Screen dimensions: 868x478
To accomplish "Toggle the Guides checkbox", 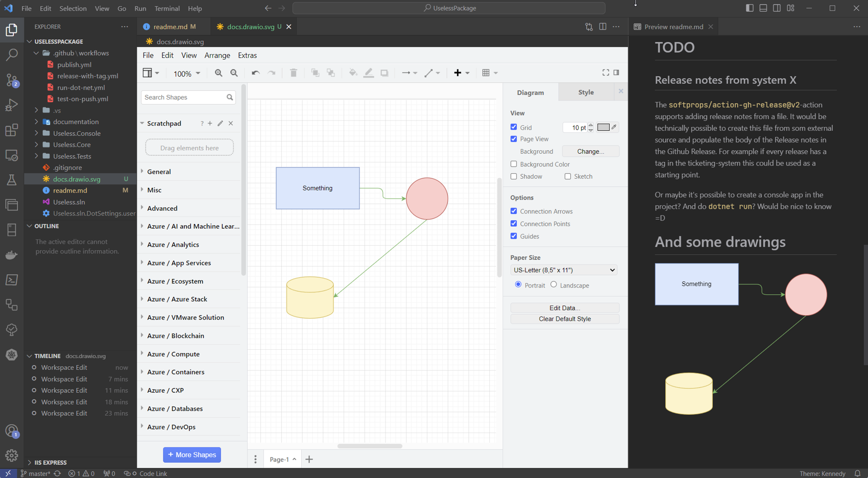I will 514,236.
